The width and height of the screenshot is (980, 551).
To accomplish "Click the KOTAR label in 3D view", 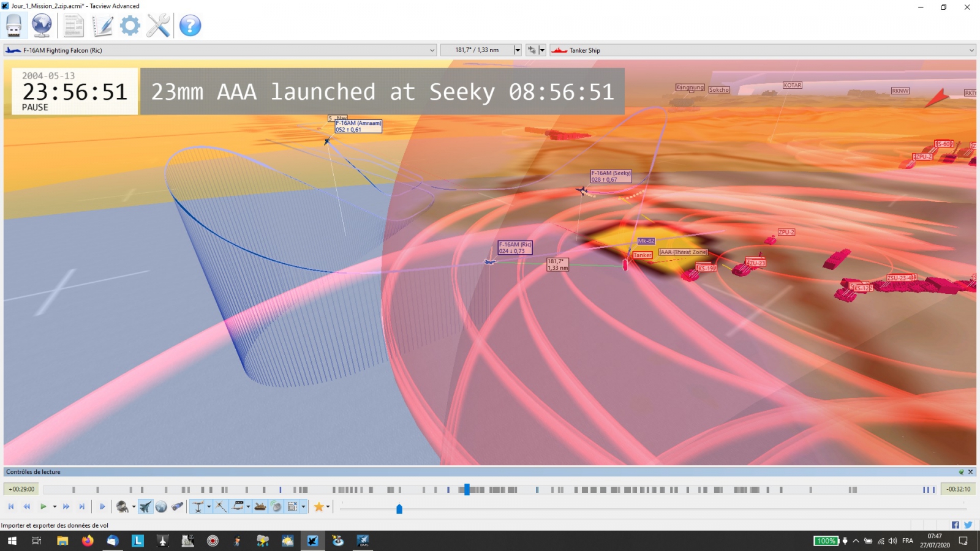I will (x=793, y=85).
